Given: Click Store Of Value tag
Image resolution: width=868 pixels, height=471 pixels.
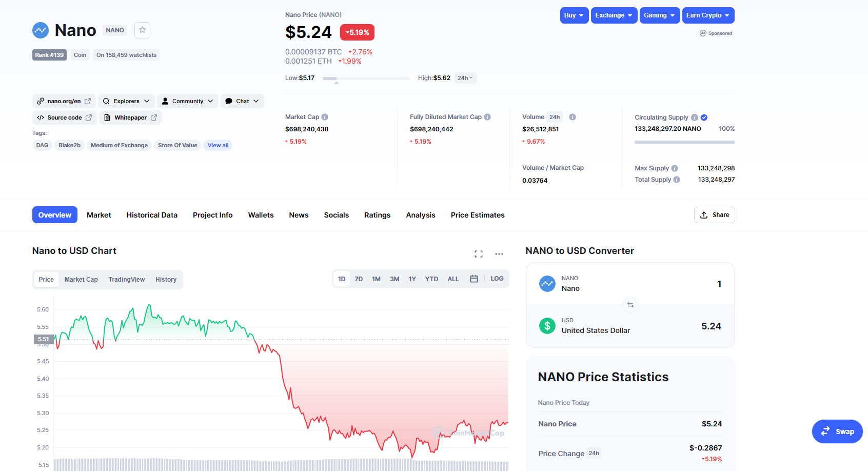Looking at the screenshot, I should pos(177,145).
